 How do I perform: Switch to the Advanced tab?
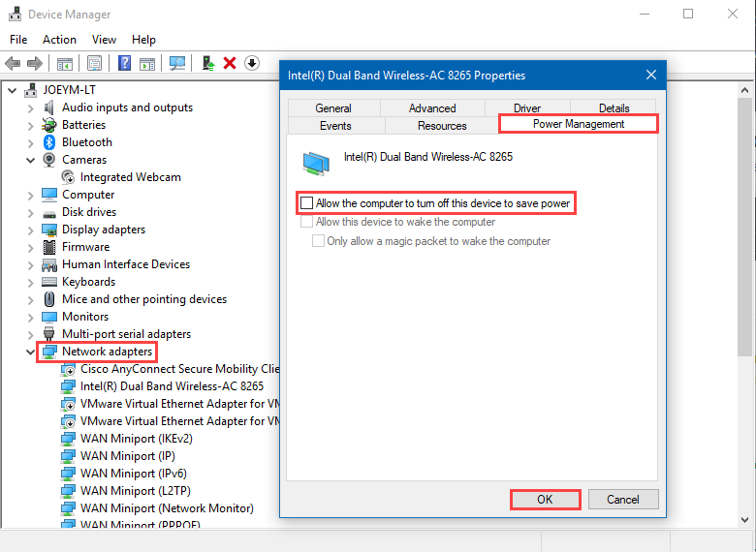(432, 108)
